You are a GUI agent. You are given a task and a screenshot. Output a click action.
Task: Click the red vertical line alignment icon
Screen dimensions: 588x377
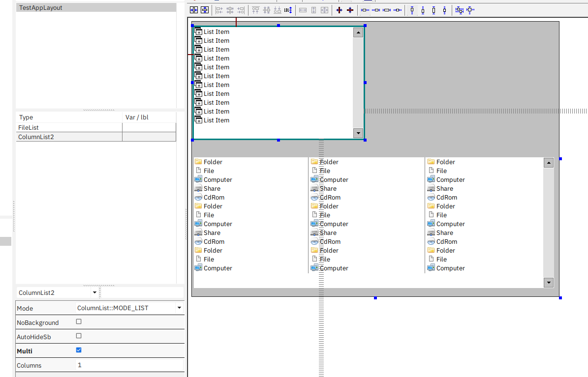click(339, 10)
